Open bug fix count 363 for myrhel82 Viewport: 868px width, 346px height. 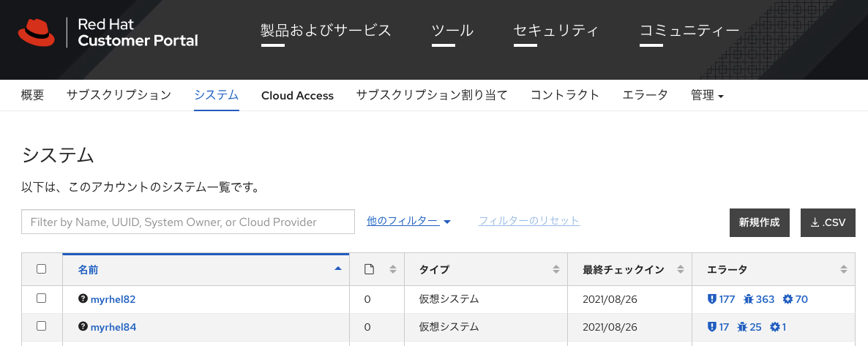758,299
